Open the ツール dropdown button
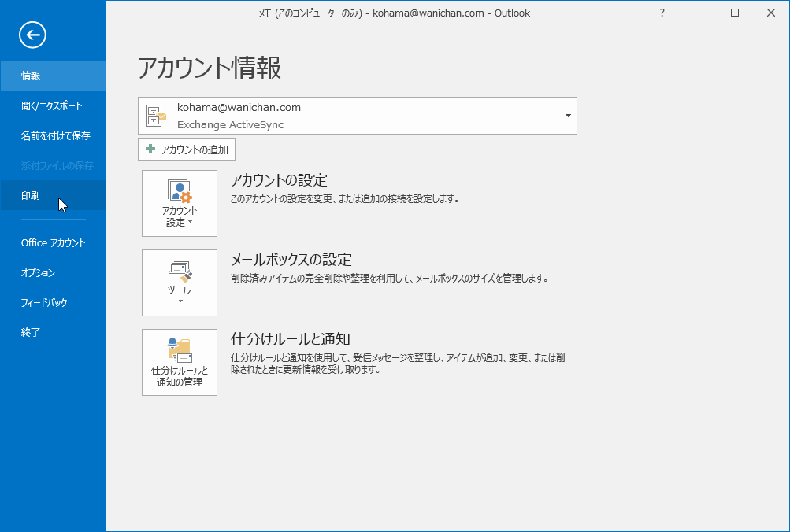Viewport: 790px width, 532px height. (180, 283)
